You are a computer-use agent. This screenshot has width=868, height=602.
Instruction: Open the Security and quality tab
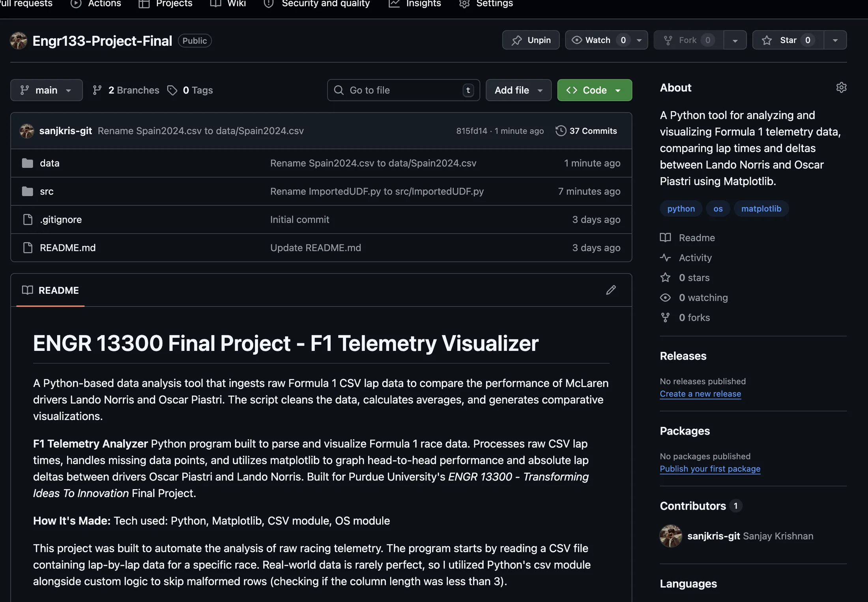317,4
